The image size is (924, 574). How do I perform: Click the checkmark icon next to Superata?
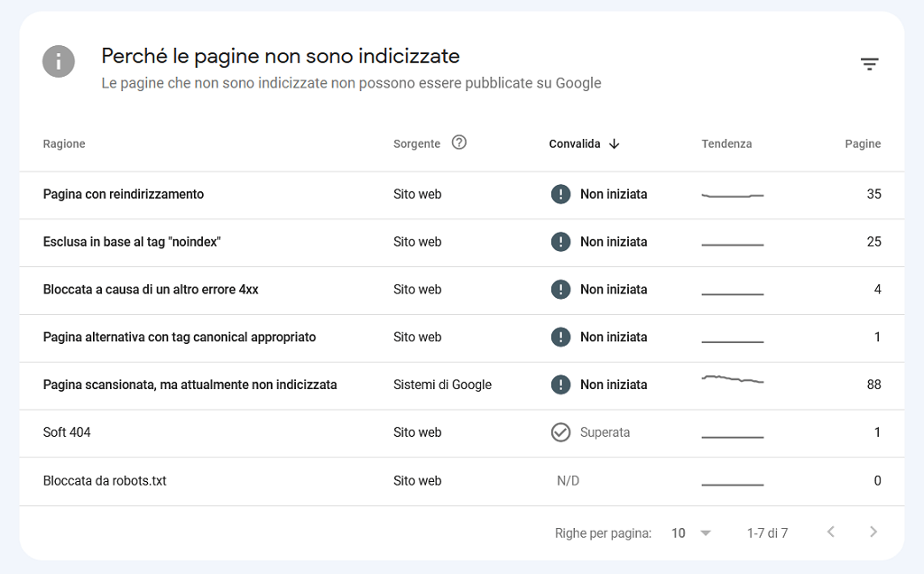click(560, 432)
